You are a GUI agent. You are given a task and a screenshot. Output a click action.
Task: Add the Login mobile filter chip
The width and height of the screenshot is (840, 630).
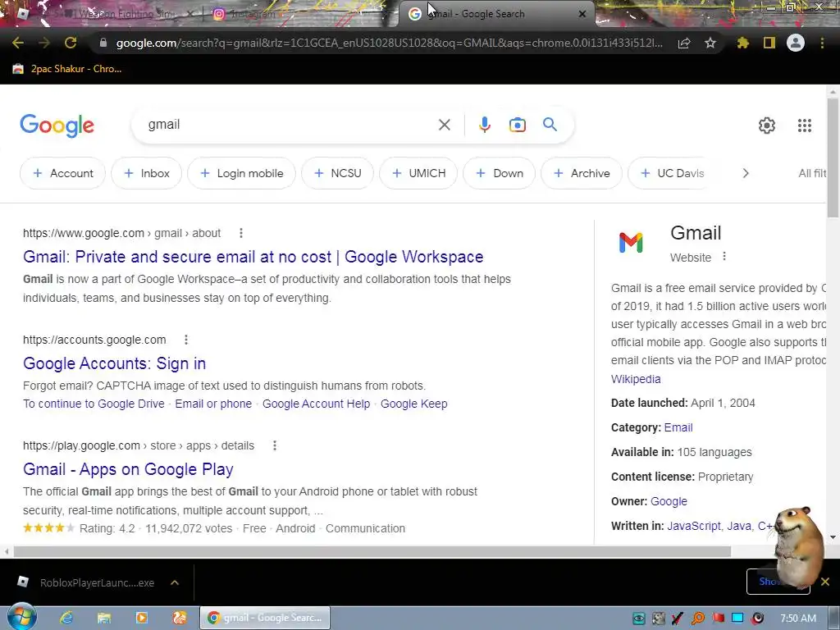click(242, 173)
